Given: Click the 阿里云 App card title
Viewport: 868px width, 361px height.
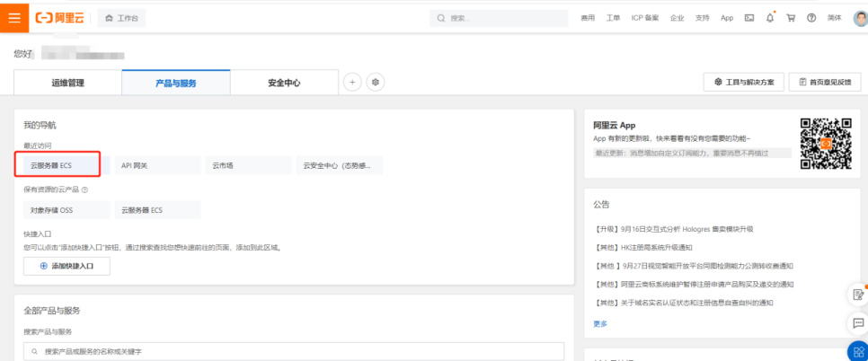Looking at the screenshot, I should [614, 126].
